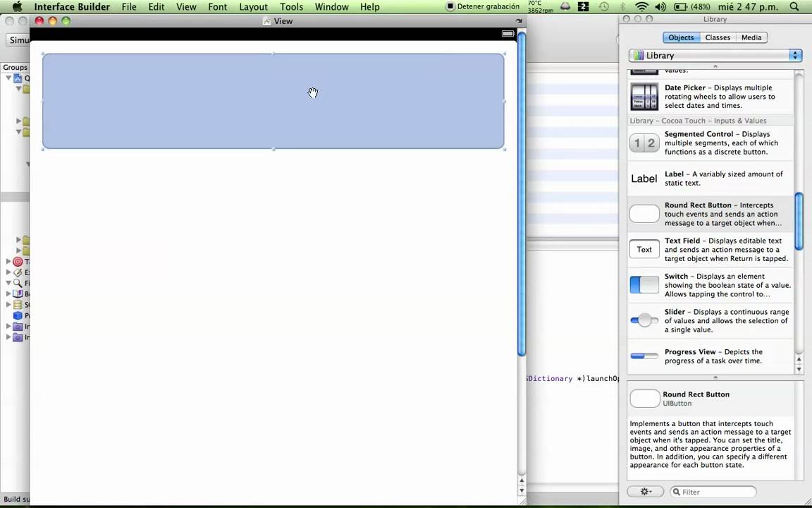Image resolution: width=812 pixels, height=508 pixels.
Task: Open the Window menu
Action: pyautogui.click(x=331, y=7)
